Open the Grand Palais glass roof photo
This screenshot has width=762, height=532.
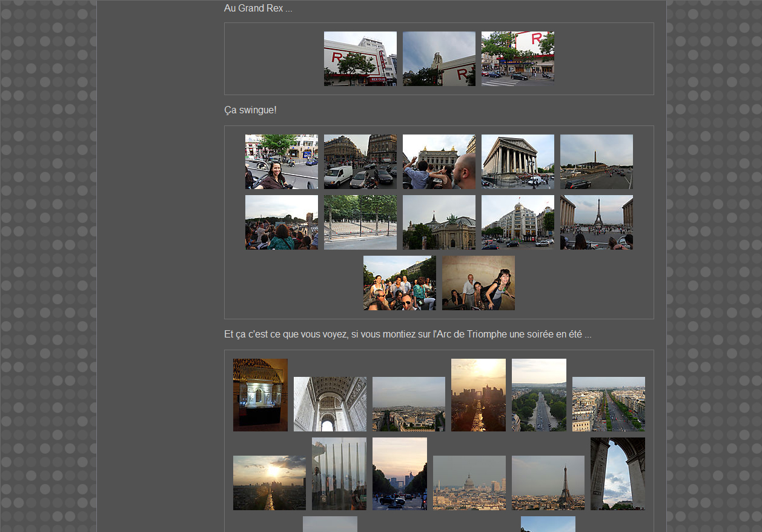tap(439, 222)
